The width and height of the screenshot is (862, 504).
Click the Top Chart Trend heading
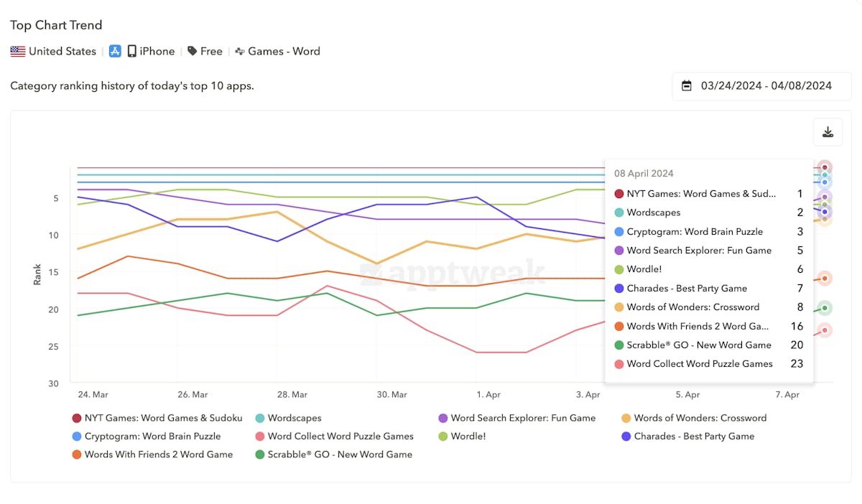coord(56,25)
